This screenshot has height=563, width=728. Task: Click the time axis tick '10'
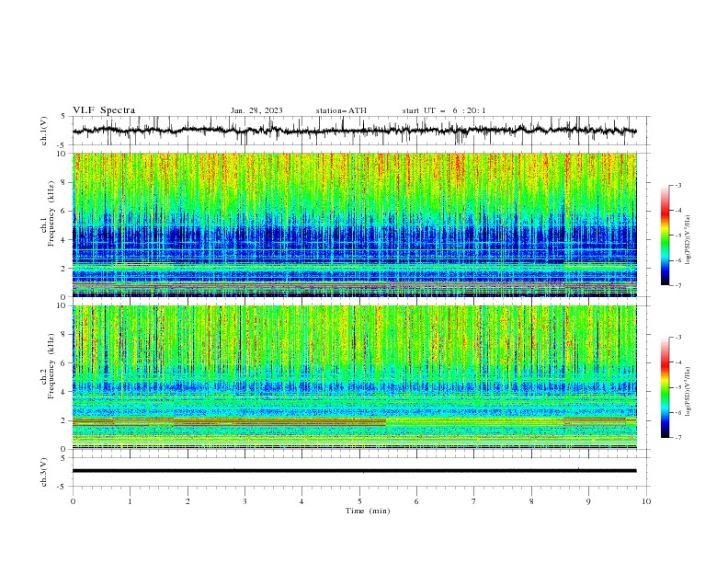pos(646,501)
